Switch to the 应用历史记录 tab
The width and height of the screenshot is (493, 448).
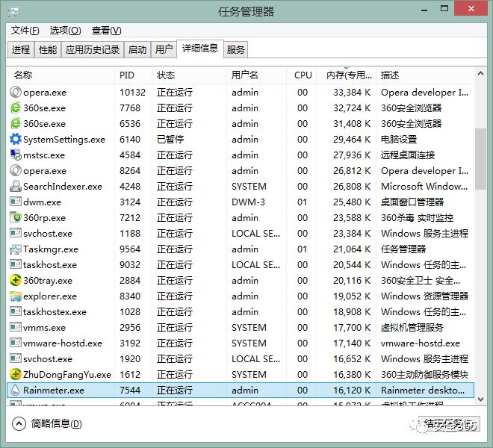coord(93,49)
